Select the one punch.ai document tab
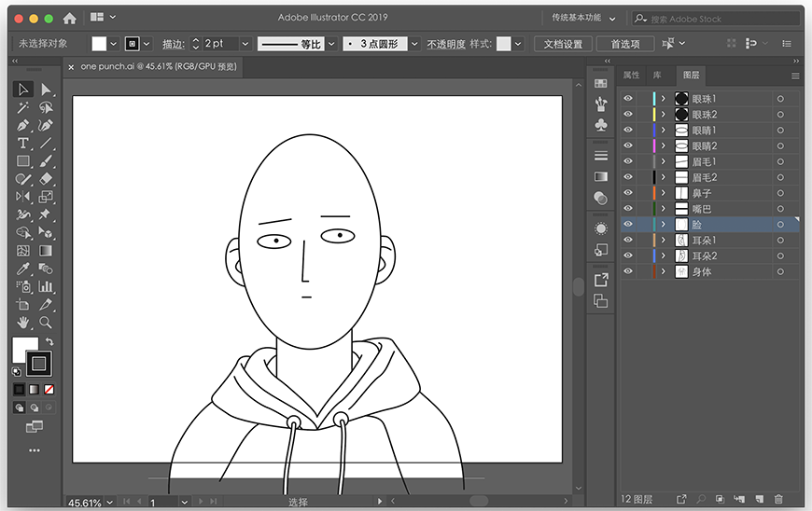Image resolution: width=812 pixels, height=511 pixels. [x=158, y=67]
